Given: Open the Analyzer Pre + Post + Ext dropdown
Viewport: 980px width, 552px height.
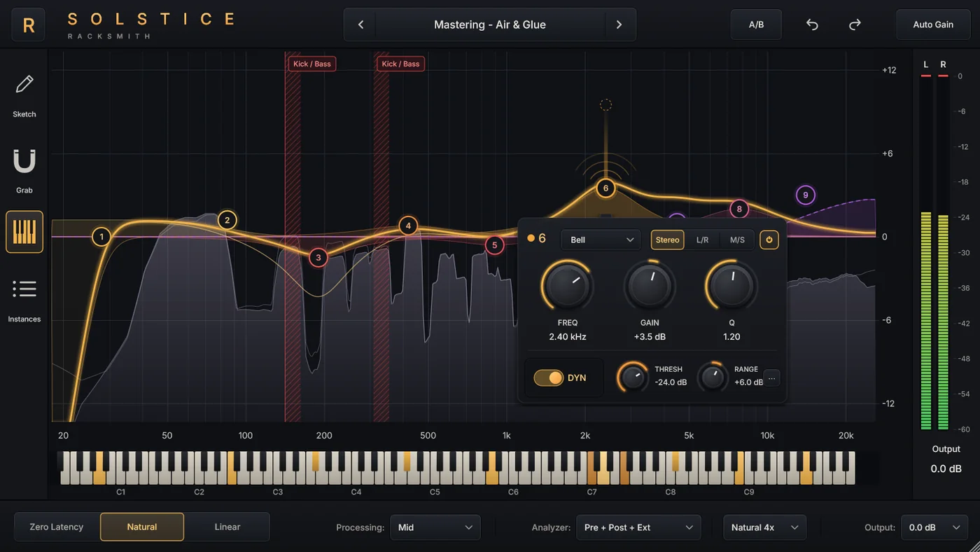Looking at the screenshot, I should tap(638, 527).
